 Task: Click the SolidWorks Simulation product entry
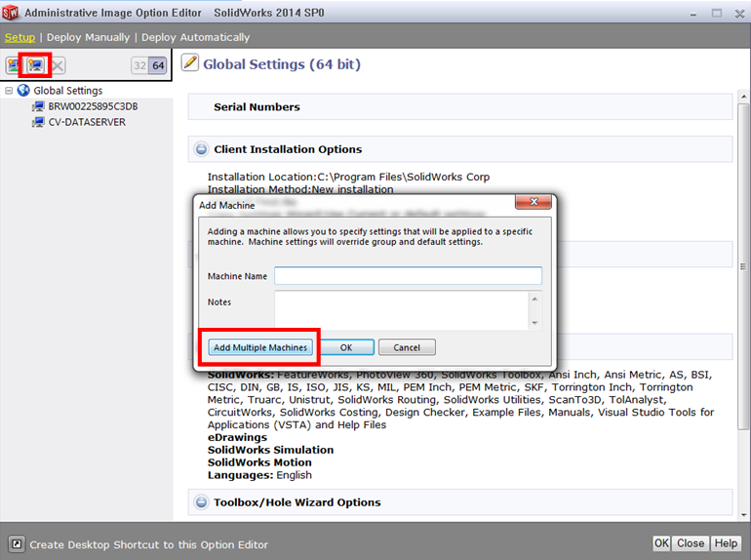270,450
